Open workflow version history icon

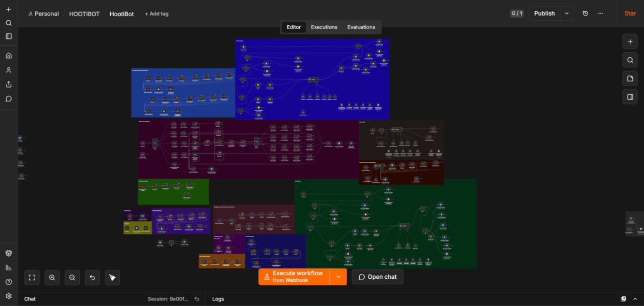point(585,13)
